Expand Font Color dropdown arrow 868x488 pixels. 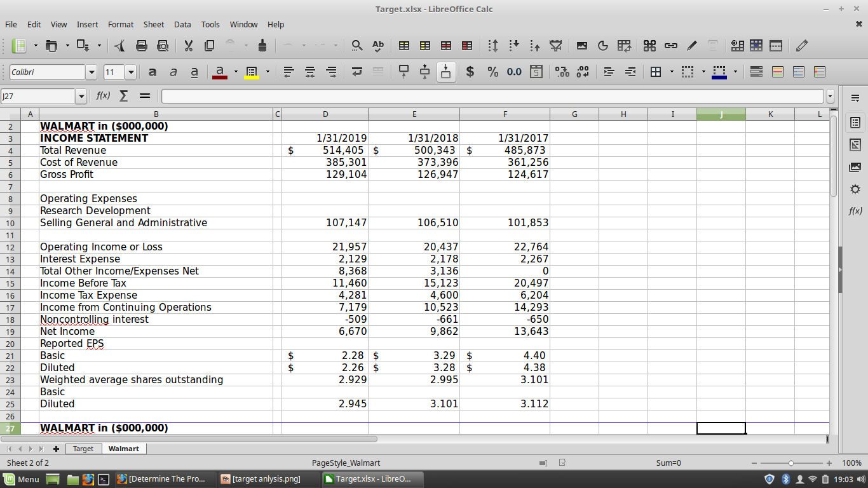point(236,72)
